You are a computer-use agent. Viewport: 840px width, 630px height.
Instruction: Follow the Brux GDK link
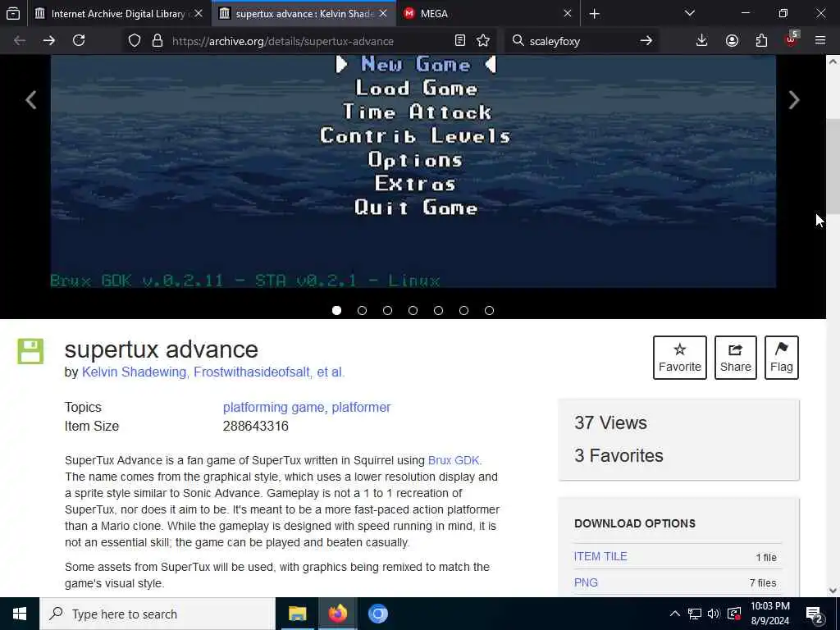(454, 461)
